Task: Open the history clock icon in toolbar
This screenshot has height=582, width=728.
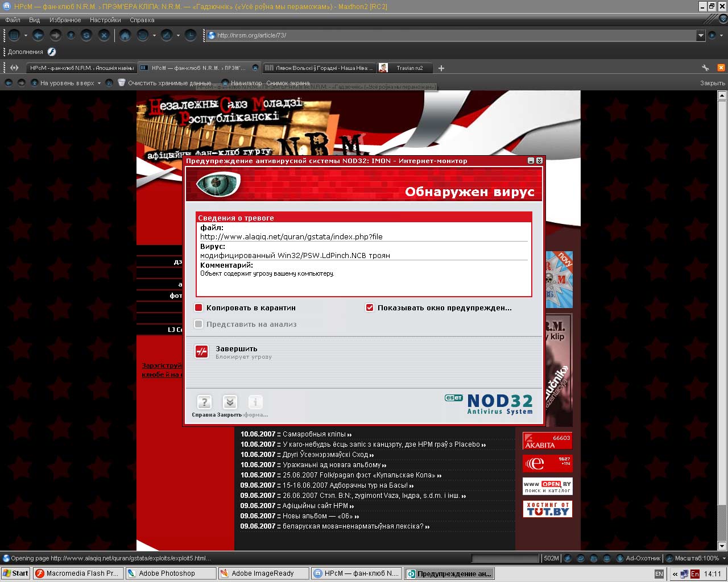Action: pos(191,35)
